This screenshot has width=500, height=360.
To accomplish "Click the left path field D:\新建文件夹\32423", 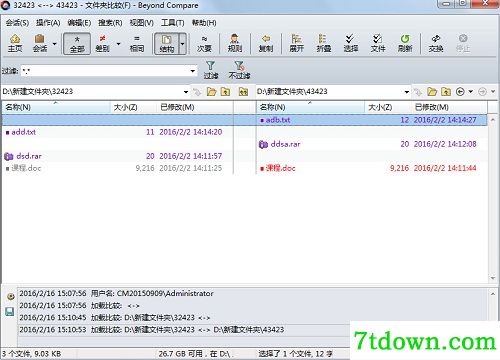I will click(92, 91).
